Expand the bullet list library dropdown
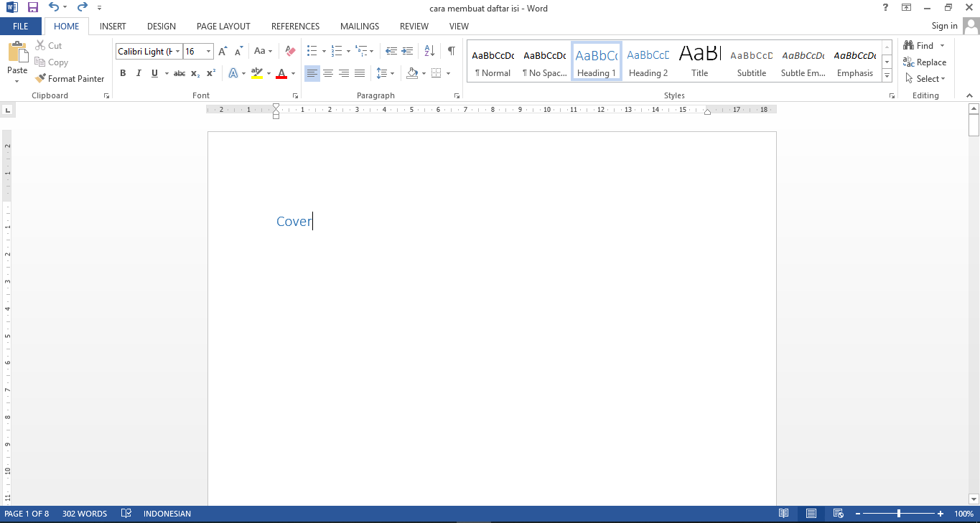The width and height of the screenshot is (980, 523). coord(324,52)
